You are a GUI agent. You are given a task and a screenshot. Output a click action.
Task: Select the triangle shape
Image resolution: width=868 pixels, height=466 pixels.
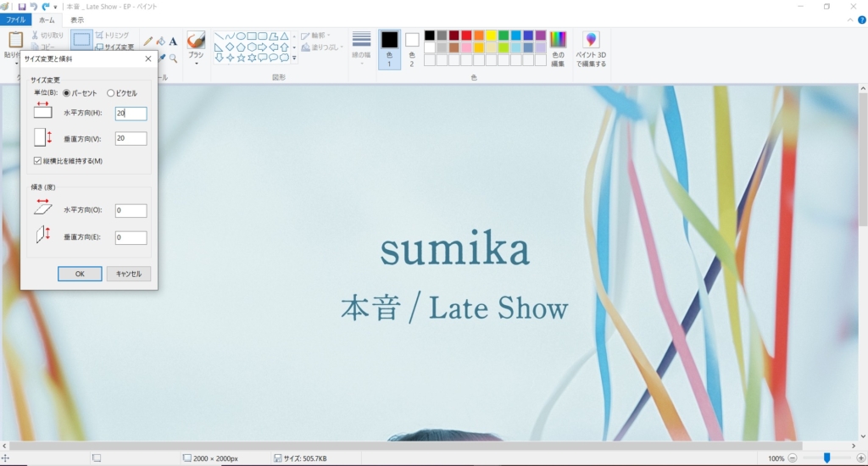pos(284,36)
